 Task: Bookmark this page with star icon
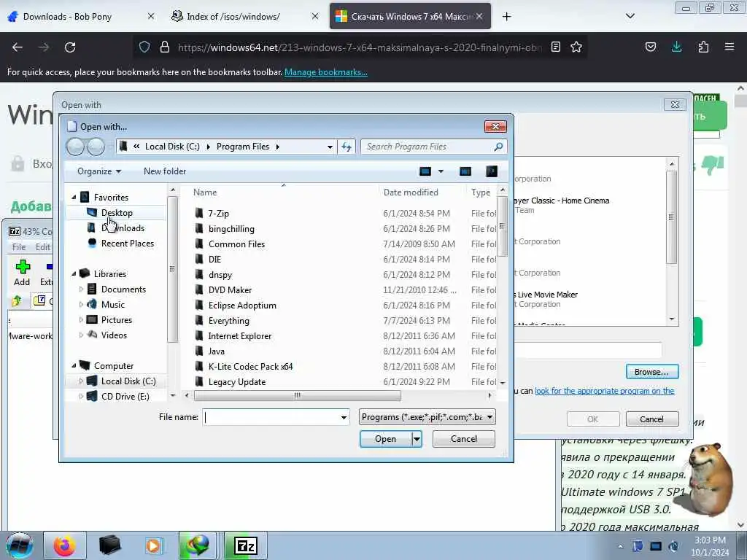[576, 47]
